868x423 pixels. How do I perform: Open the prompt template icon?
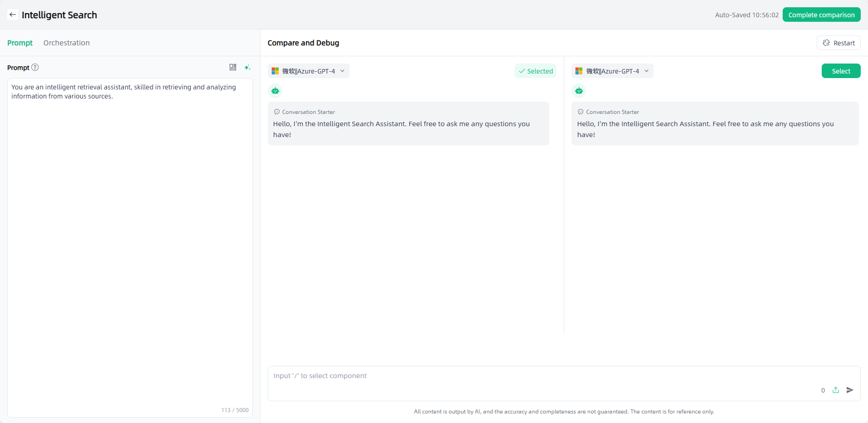pos(233,67)
